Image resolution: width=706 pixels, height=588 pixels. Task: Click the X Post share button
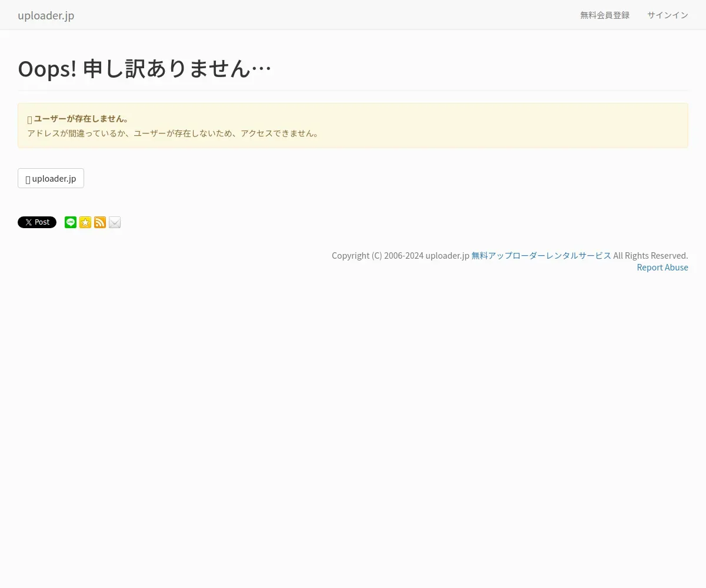click(37, 222)
